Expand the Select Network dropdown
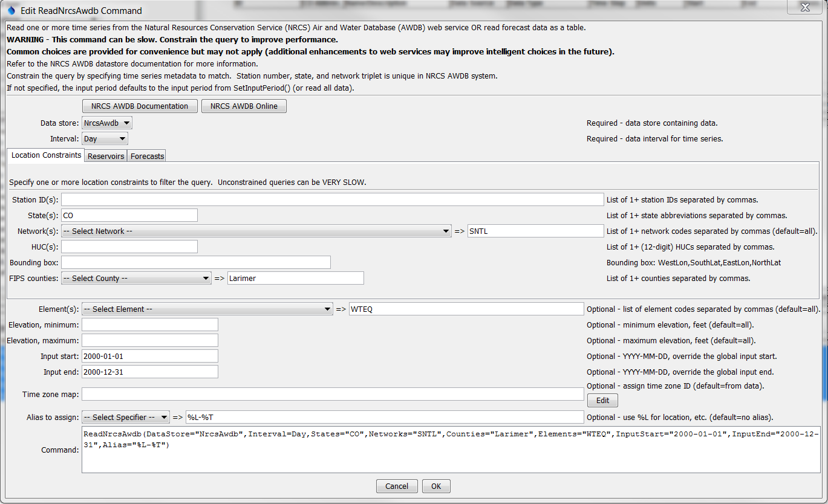828x504 pixels. (256, 231)
